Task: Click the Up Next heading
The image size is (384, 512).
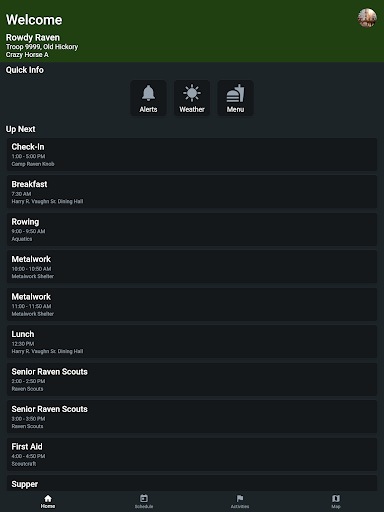Action: pos(21,129)
